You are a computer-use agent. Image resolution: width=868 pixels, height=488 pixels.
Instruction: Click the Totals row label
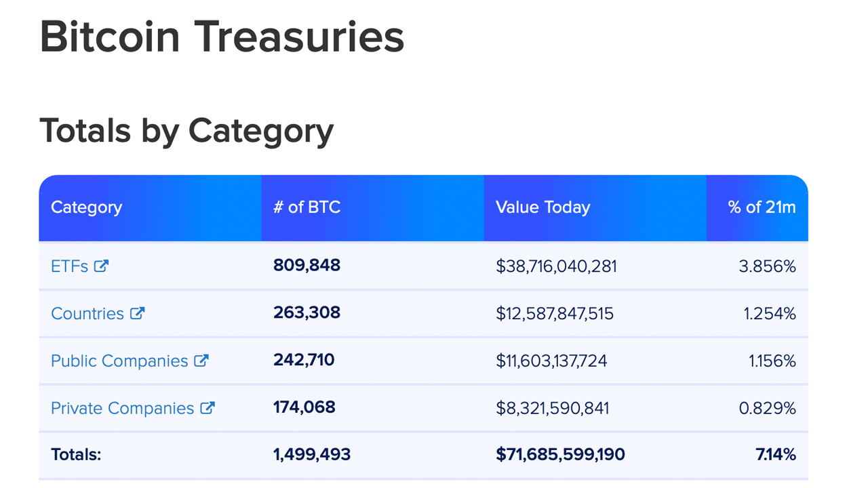(x=76, y=454)
